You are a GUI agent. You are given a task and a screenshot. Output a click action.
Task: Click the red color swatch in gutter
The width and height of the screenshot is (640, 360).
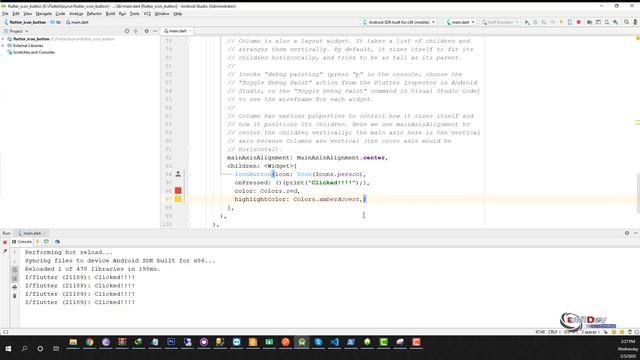pos(178,191)
